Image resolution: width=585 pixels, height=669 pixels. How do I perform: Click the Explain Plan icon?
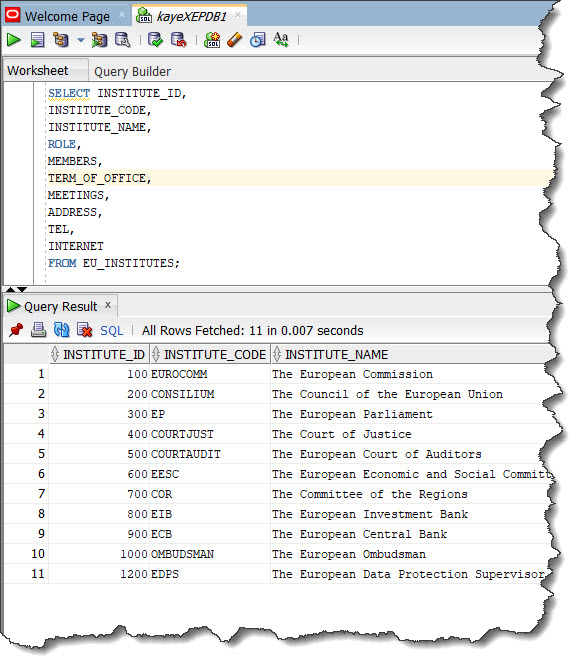click(60, 40)
